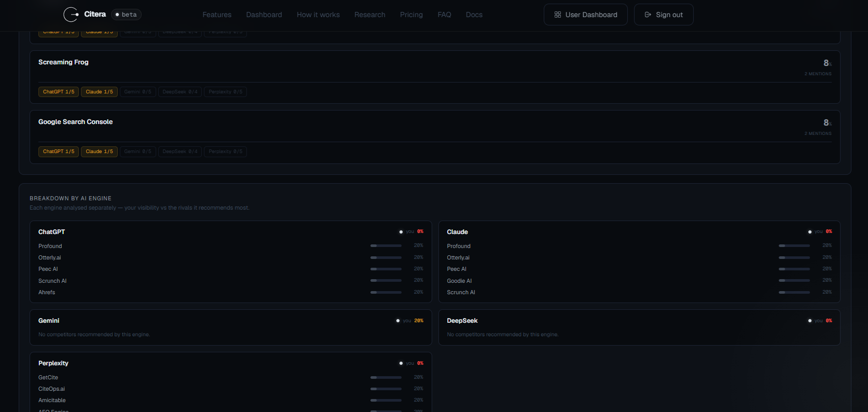The image size is (868, 412).
Task: Click the Google Search Console card title
Action: pos(75,122)
